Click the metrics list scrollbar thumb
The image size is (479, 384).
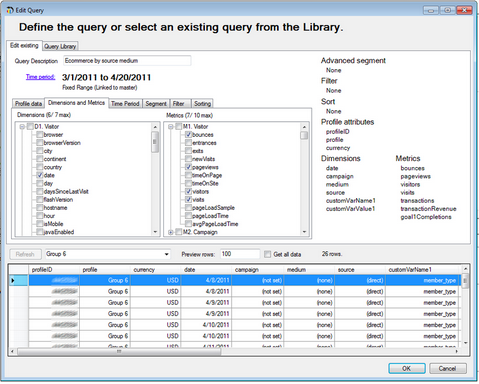[x=304, y=135]
